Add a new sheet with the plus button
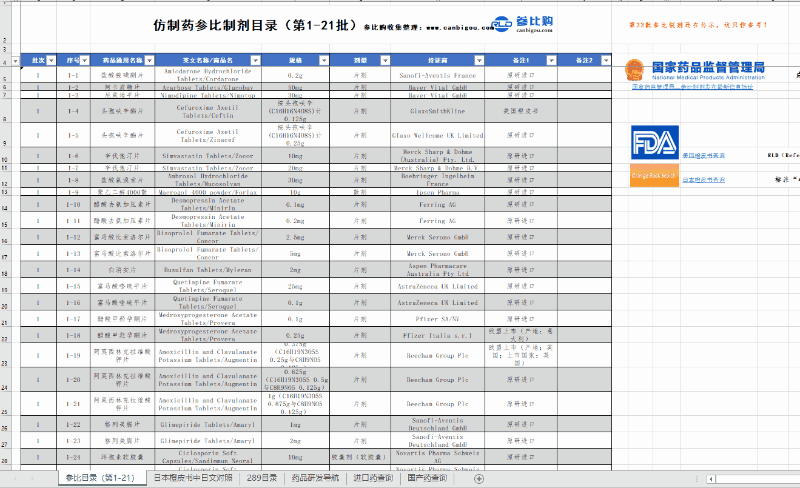 click(x=479, y=478)
